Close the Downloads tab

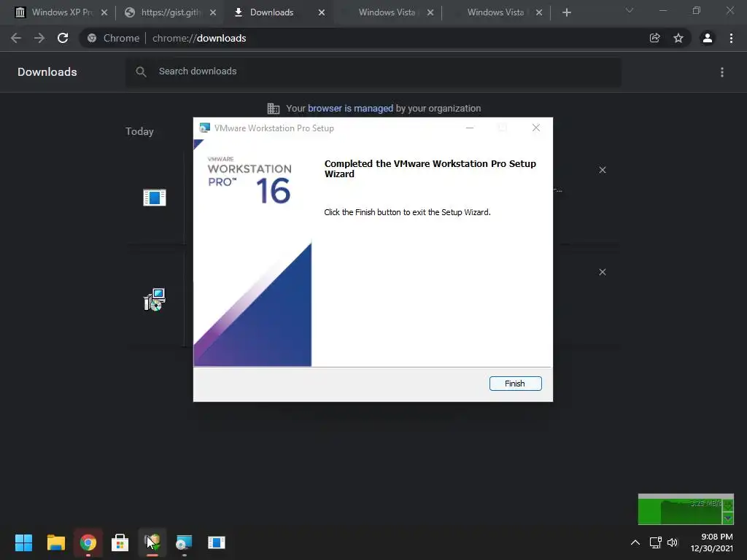(x=322, y=12)
